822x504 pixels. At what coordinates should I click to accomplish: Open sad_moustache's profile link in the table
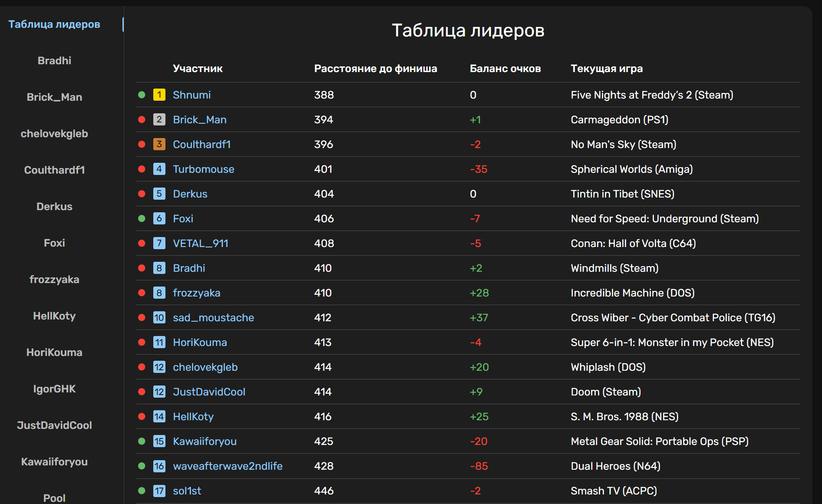(x=213, y=317)
